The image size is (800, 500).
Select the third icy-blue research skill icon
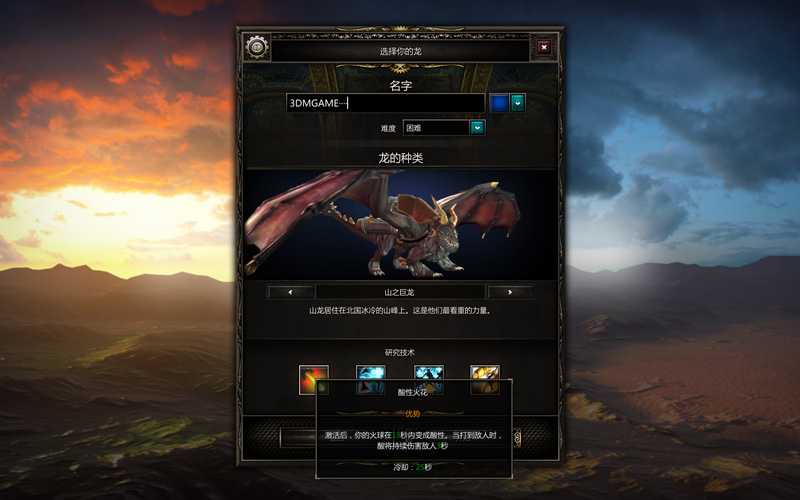click(429, 380)
